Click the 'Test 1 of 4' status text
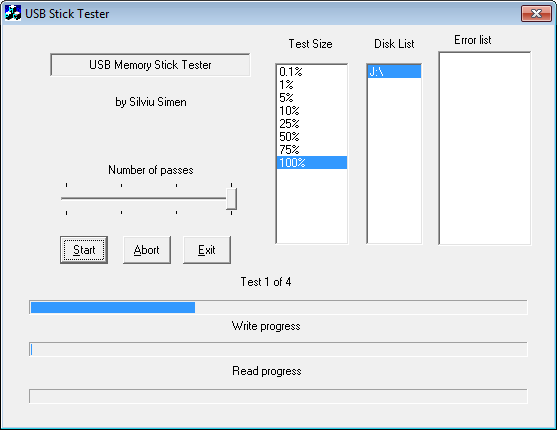 click(266, 282)
